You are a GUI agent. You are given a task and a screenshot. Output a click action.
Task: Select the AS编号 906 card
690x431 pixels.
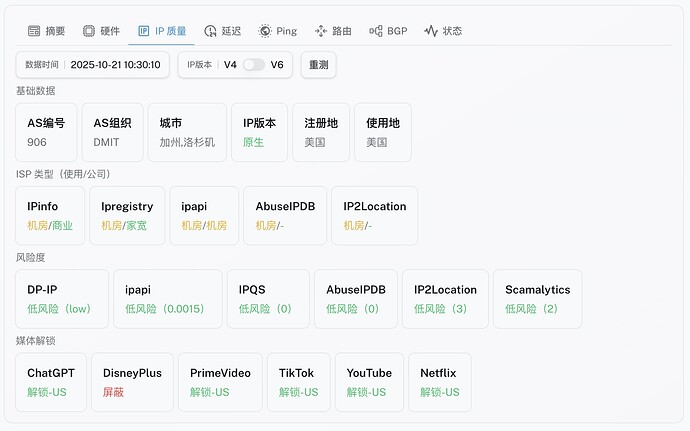point(46,132)
